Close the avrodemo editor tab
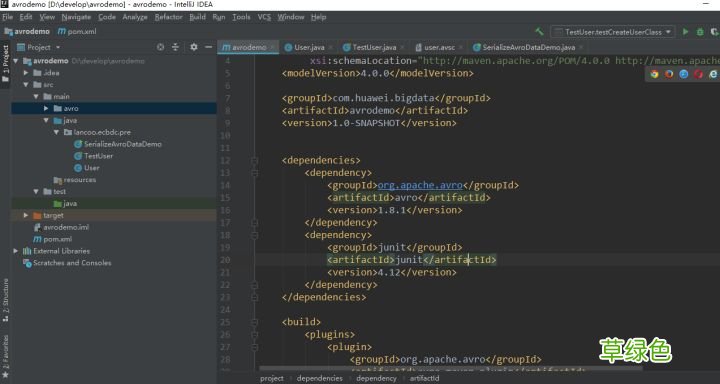The image size is (720, 384). coord(272,47)
